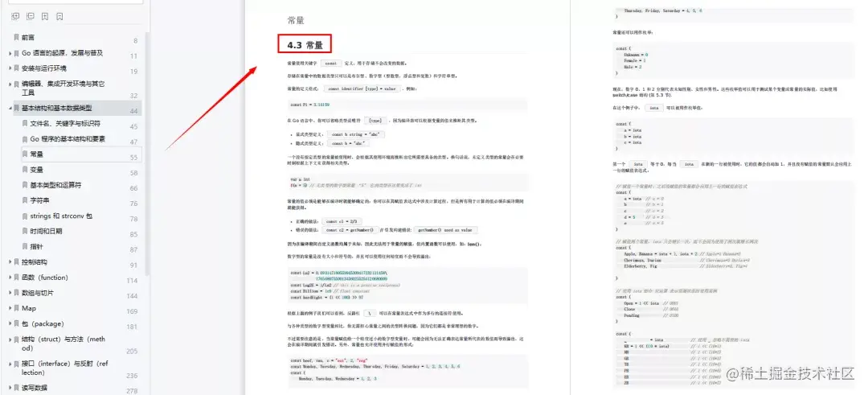Click the outline panel vertical scrollbar
Image resolution: width=868 pixels, height=395 pixels.
(x=147, y=155)
